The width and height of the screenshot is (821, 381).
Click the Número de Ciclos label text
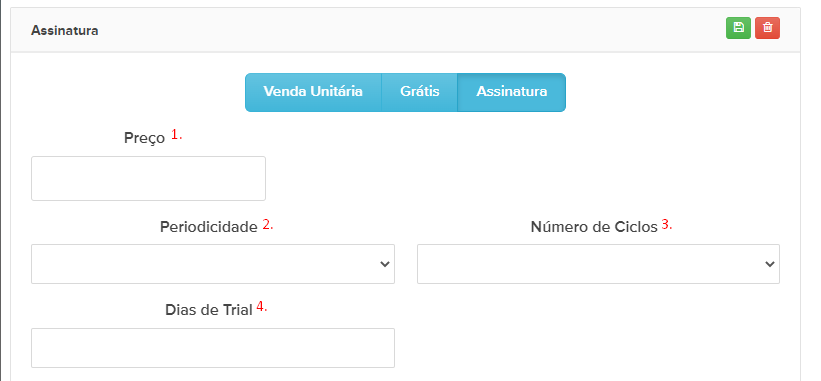click(x=594, y=227)
